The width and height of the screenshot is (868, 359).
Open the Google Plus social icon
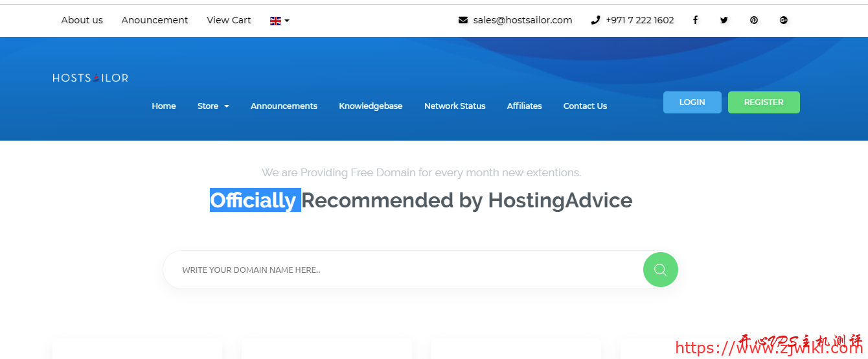tap(783, 20)
